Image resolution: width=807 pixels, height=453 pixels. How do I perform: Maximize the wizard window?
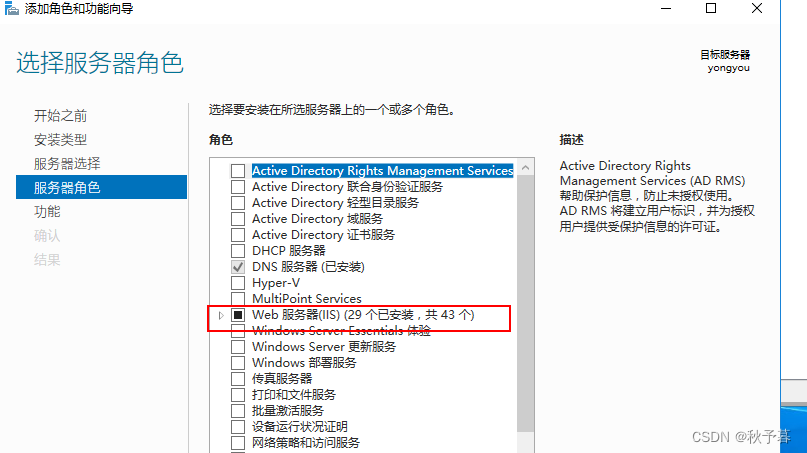(711, 9)
